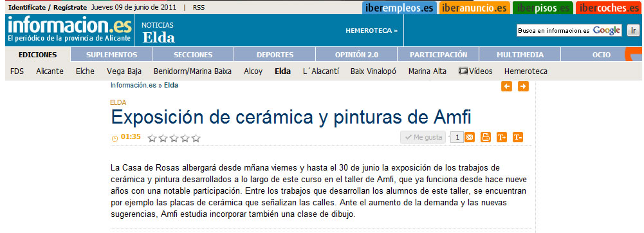Click the NOTICIAS Elda section heading
The width and height of the screenshot is (644, 233).
(x=158, y=32)
